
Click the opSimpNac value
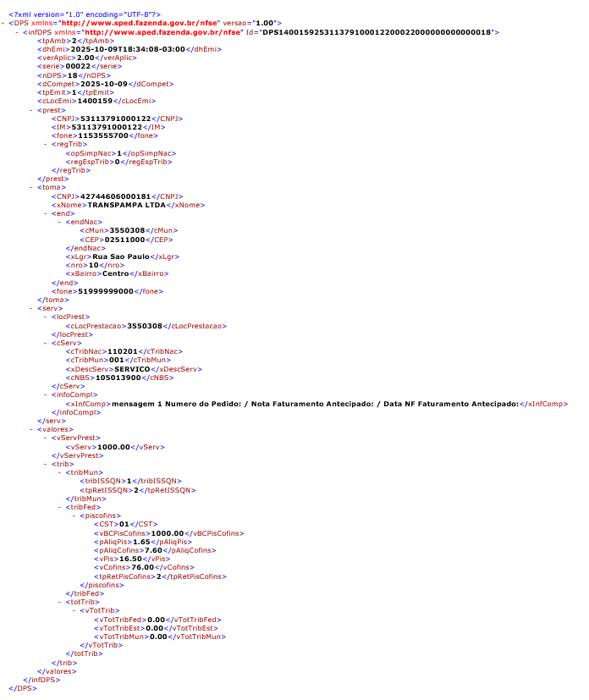coord(119,153)
